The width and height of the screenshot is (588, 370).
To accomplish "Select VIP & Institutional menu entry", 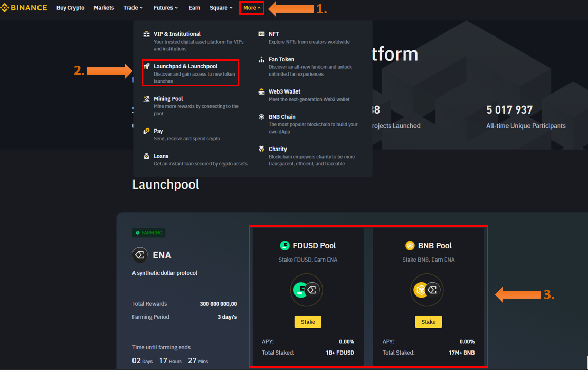I will [x=177, y=34].
